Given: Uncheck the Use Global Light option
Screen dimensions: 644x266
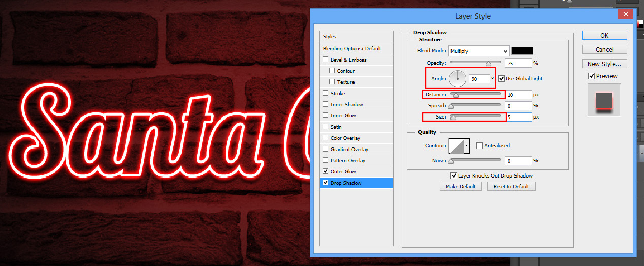Looking at the screenshot, I should point(502,78).
